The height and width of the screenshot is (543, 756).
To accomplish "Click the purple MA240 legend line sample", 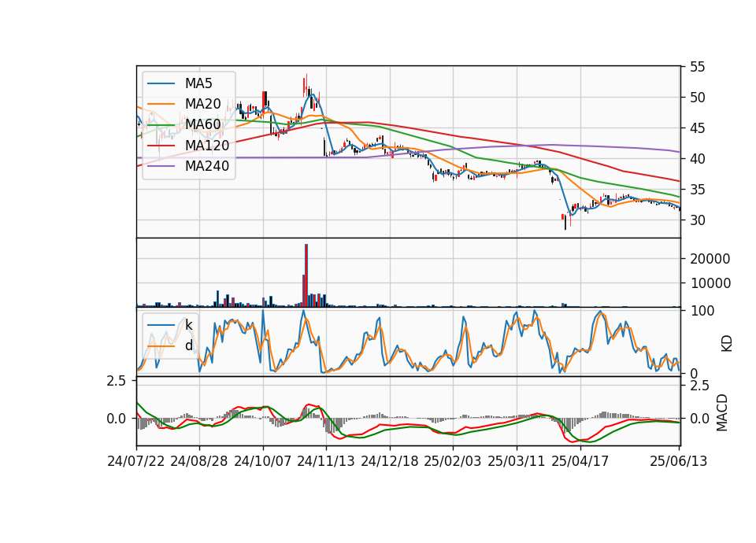I will click(161, 166).
